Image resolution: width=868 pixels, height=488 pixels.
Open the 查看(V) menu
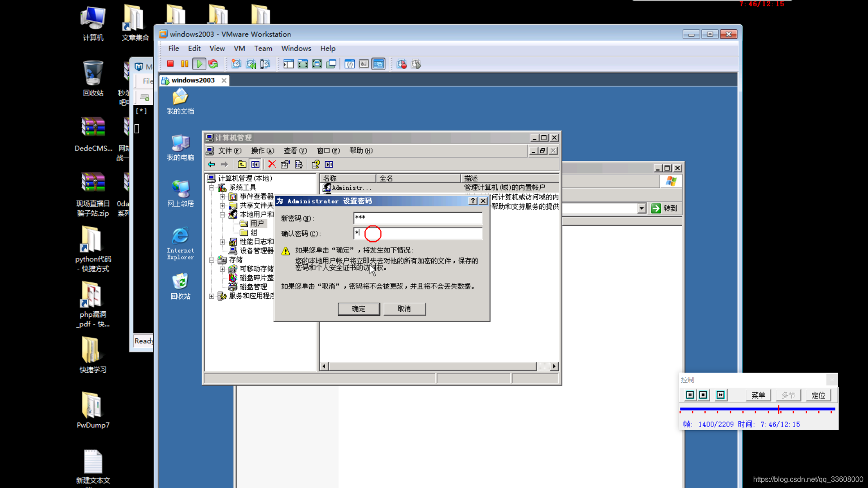[x=295, y=151]
